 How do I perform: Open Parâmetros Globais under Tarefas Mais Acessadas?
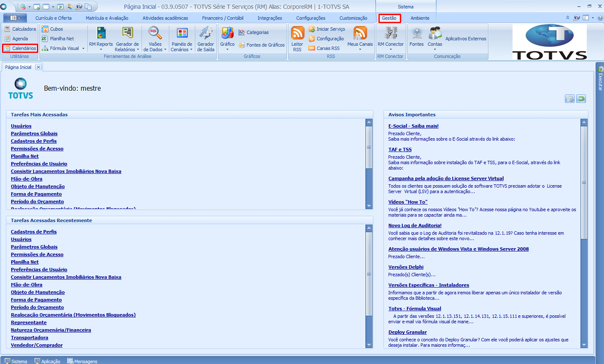pyautogui.click(x=34, y=134)
